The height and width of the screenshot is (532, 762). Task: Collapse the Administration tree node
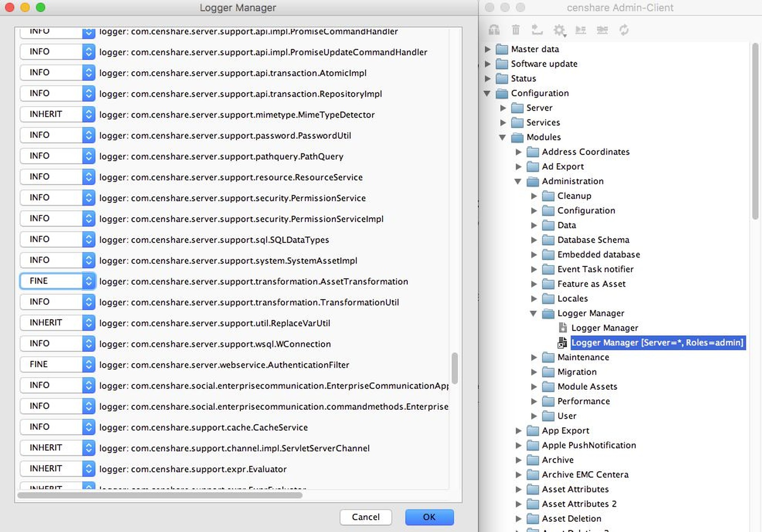point(518,181)
